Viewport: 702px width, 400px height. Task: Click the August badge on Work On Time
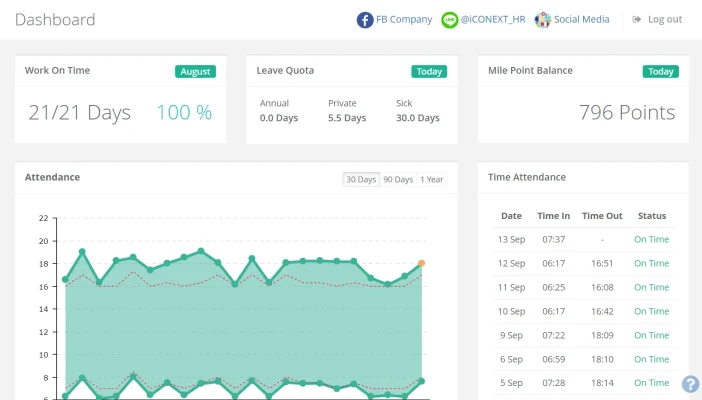pos(195,71)
